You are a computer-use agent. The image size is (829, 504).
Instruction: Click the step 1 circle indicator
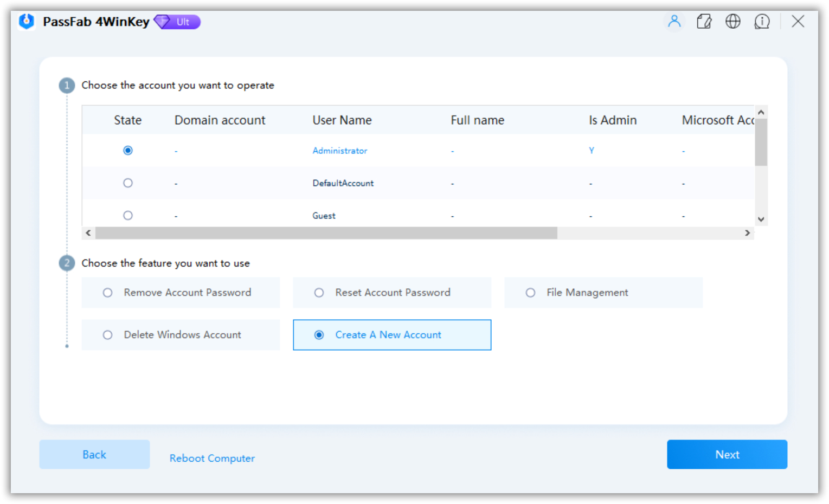coord(66,85)
